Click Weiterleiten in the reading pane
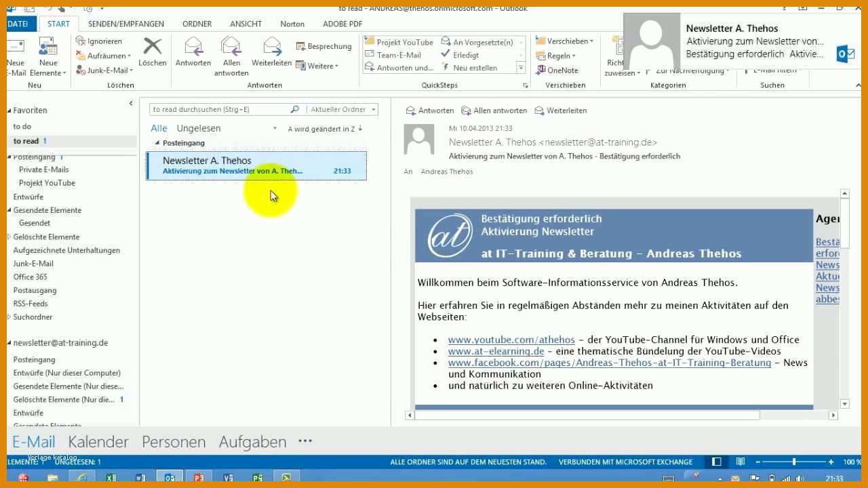This screenshot has height=488, width=868. (561, 110)
